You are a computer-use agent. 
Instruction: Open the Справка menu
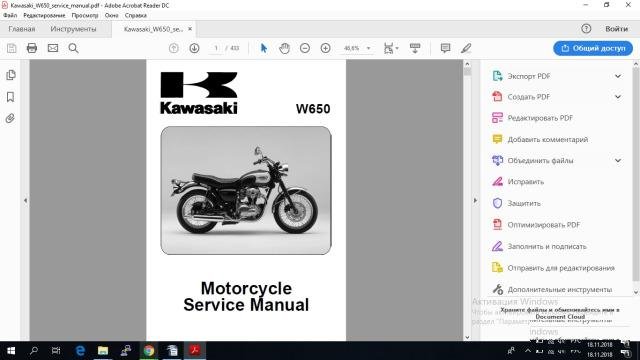[136, 15]
